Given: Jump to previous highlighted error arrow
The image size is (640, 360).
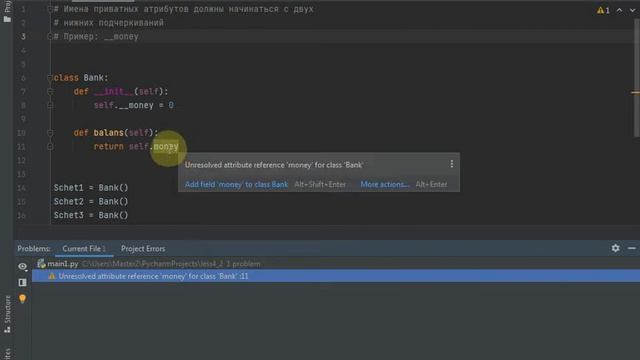Looking at the screenshot, I should pos(619,10).
